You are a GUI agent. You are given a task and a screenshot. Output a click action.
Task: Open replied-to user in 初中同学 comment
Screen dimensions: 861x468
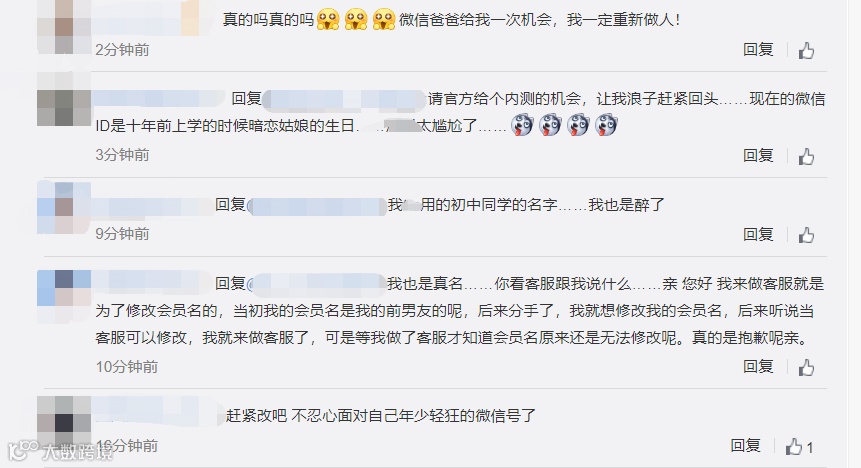tap(317, 206)
